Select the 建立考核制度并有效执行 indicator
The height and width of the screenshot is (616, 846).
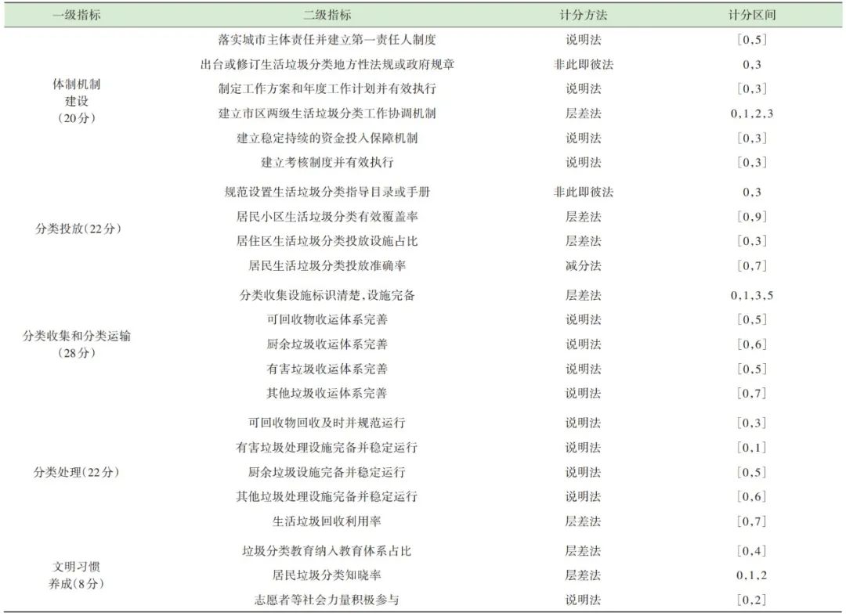pyautogui.click(x=327, y=163)
